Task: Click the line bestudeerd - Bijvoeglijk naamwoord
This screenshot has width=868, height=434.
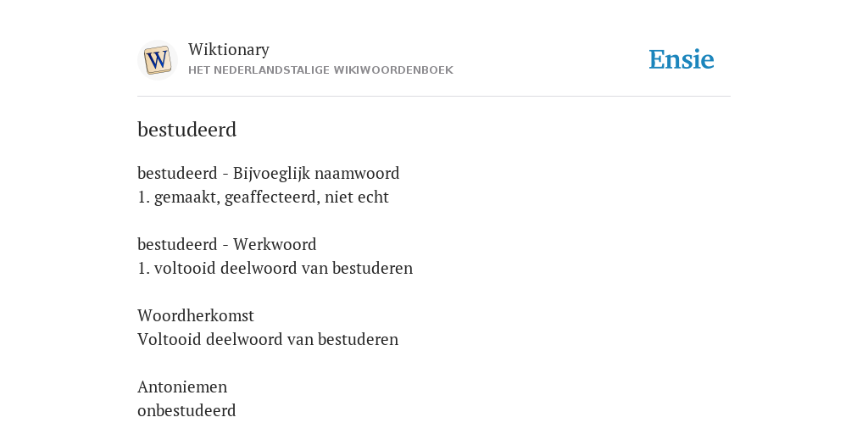Action: (x=269, y=173)
